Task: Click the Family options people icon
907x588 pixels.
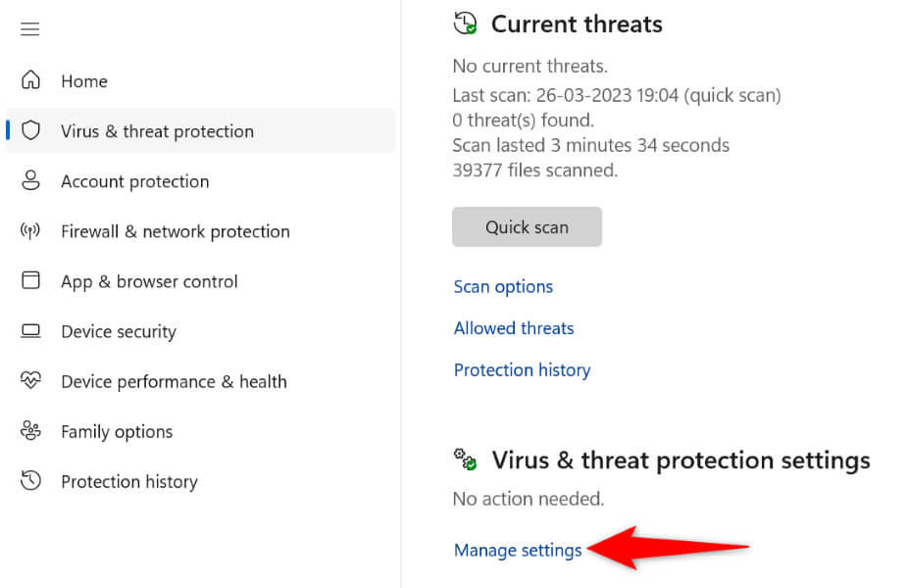Action: (31, 431)
